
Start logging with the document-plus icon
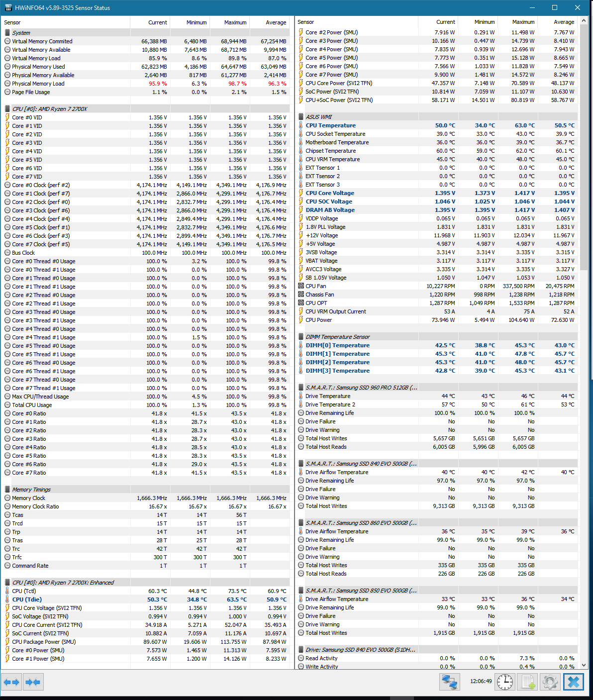tap(527, 682)
